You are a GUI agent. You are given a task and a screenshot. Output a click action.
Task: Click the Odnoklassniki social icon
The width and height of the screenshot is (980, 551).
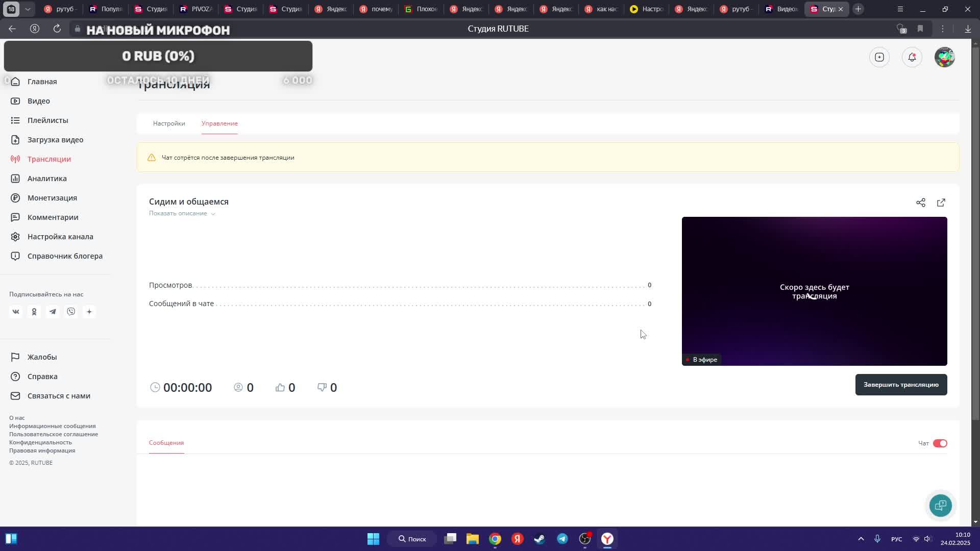tap(34, 312)
